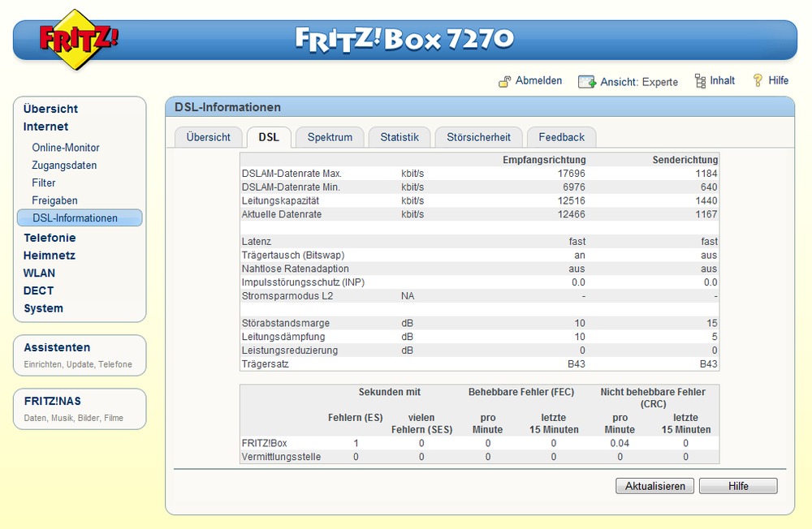The height and width of the screenshot is (529, 812).
Task: Click the Leistungsreduzierung row label
Action: coord(290,351)
